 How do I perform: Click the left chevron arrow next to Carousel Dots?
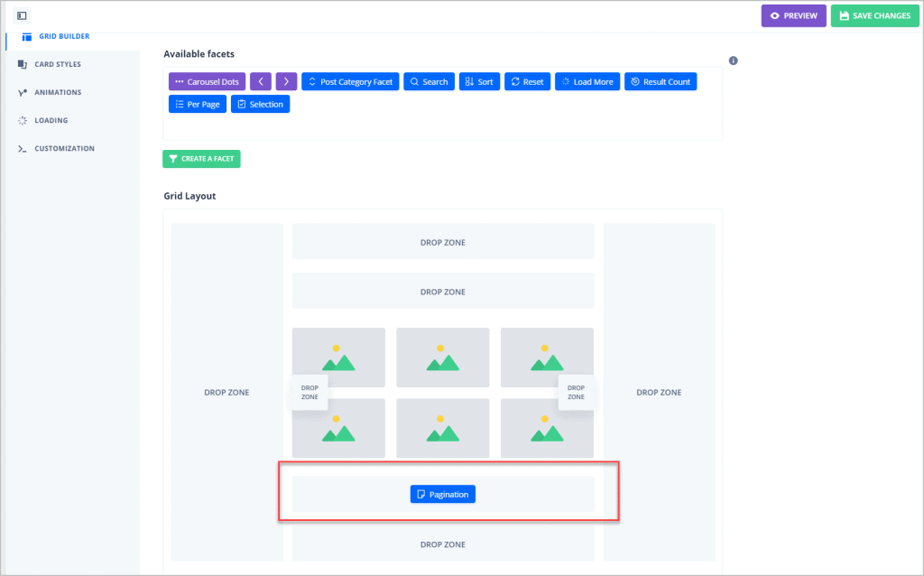click(261, 81)
